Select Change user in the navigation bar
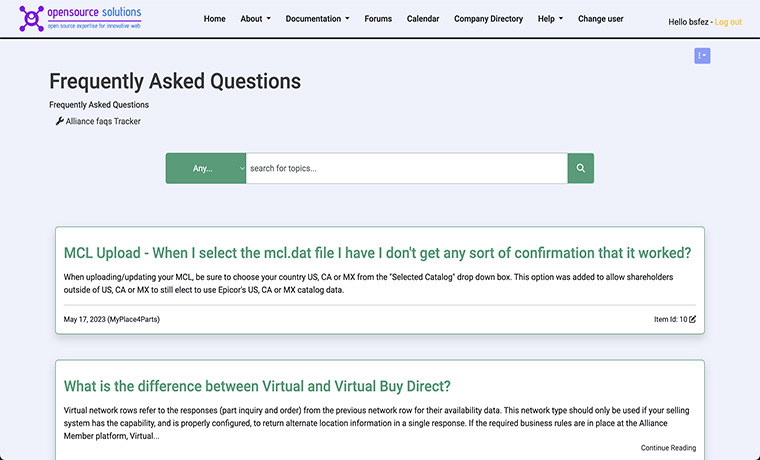This screenshot has width=760, height=460. [x=600, y=19]
